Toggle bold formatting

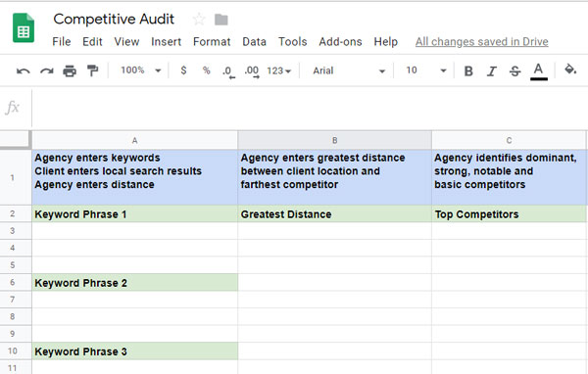468,70
